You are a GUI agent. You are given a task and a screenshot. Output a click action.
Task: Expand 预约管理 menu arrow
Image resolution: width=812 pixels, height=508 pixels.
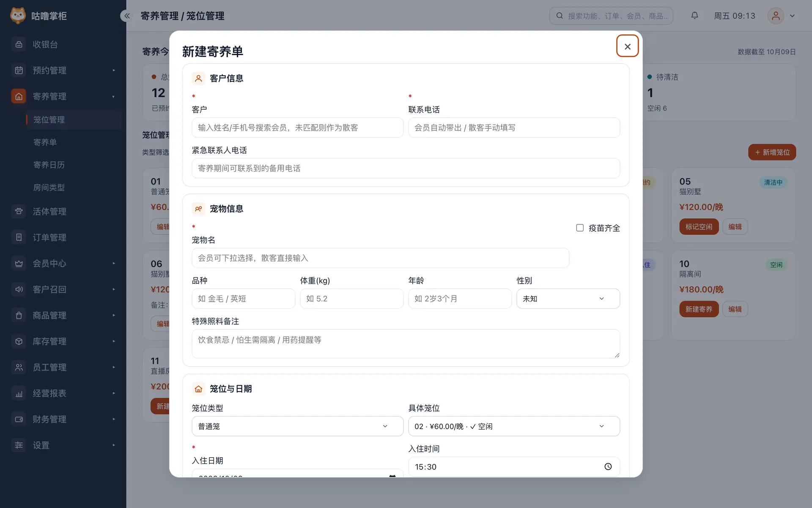[114, 70]
